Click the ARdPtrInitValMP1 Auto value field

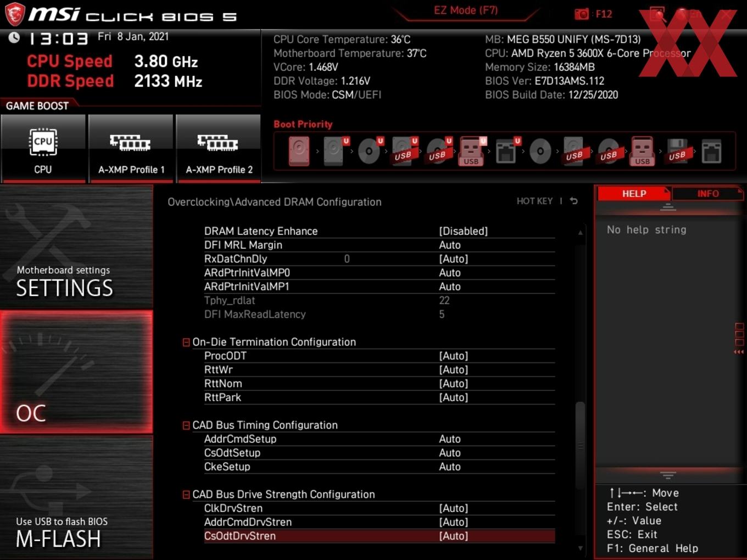(450, 287)
